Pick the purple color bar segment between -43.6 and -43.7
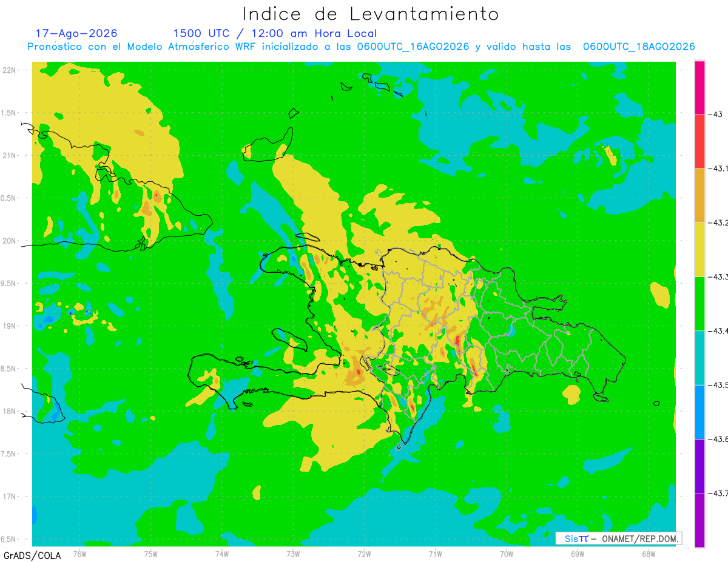728x562 pixels. [x=699, y=466]
